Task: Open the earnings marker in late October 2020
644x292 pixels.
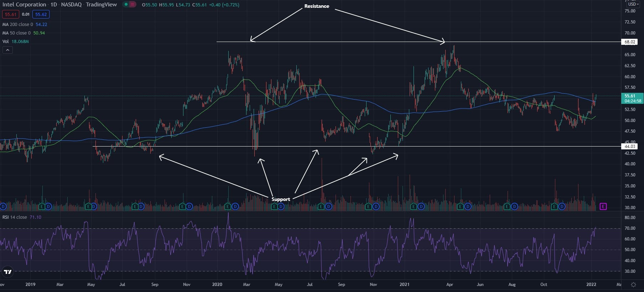Action: click(x=368, y=206)
